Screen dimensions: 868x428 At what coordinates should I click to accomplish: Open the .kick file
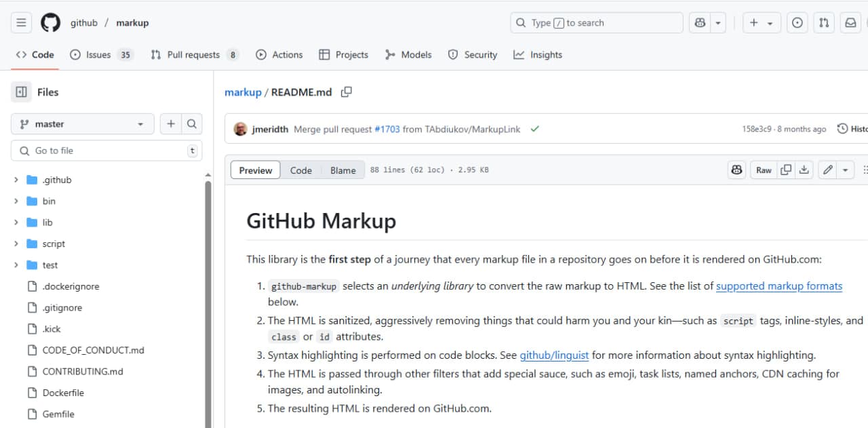(x=52, y=329)
